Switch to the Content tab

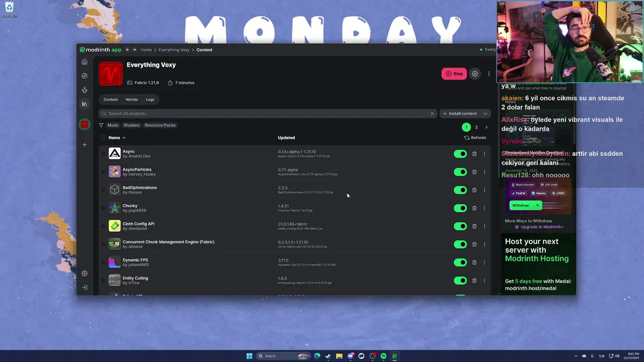coord(111,100)
